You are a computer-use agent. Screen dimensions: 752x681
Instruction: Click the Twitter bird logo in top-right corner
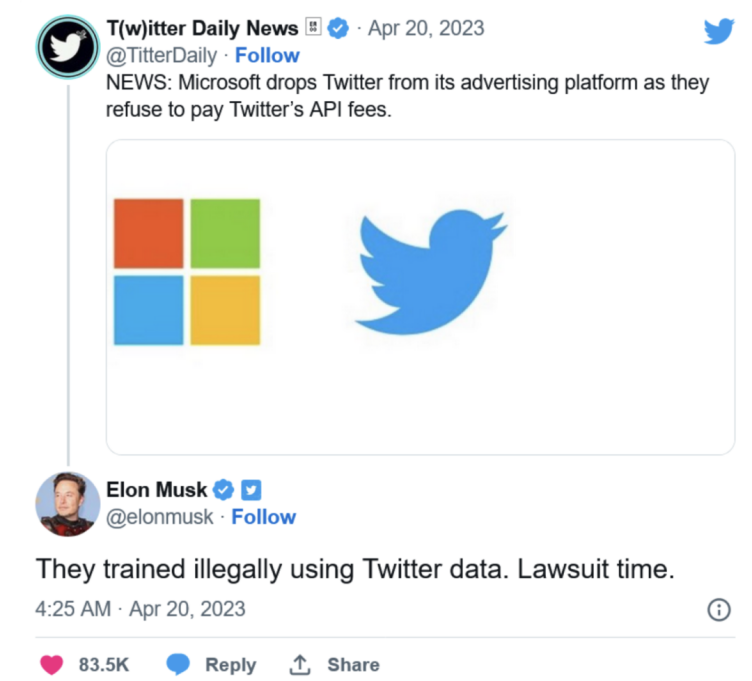tap(718, 31)
